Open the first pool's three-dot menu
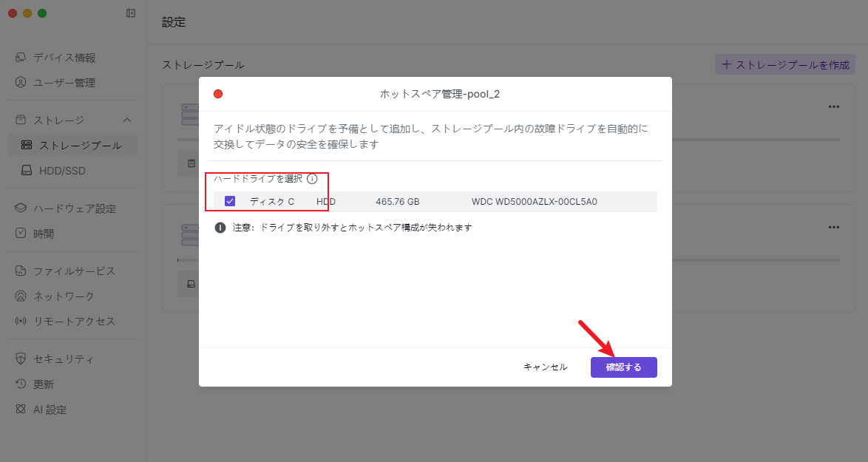Screen dimensions: 868x462 tap(834, 106)
